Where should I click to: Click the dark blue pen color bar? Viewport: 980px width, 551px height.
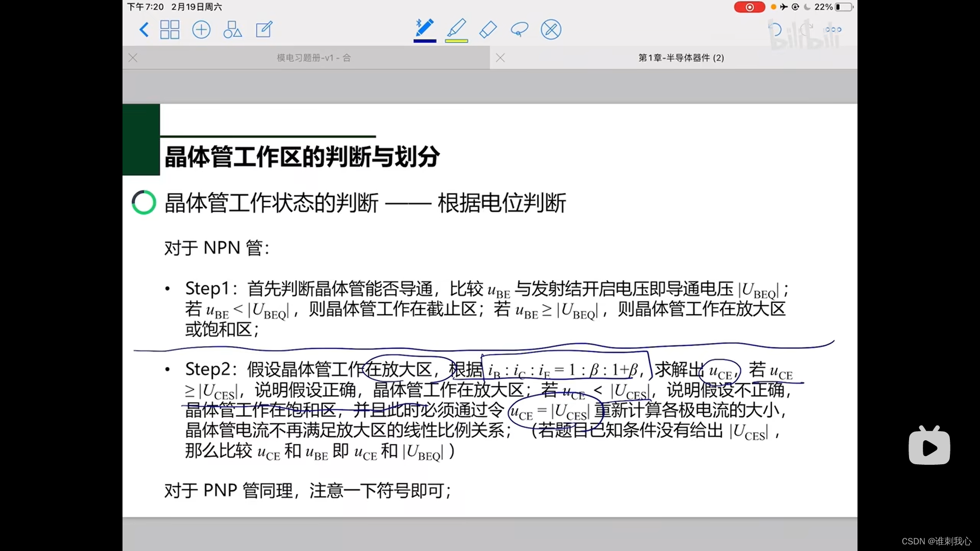coord(424,41)
